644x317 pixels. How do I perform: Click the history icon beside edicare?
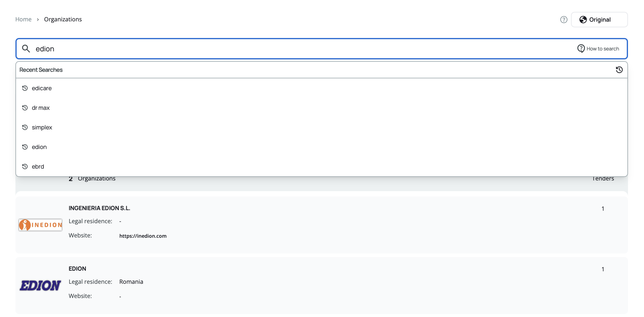pyautogui.click(x=25, y=88)
